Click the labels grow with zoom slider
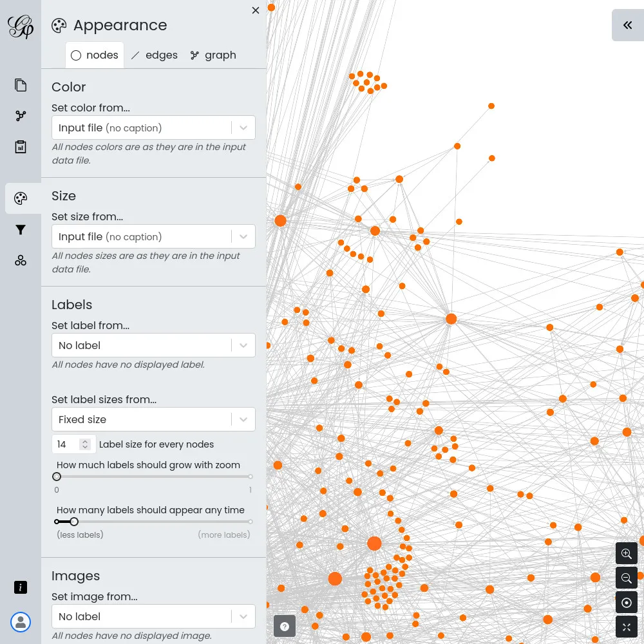The width and height of the screenshot is (644, 644). [153, 477]
